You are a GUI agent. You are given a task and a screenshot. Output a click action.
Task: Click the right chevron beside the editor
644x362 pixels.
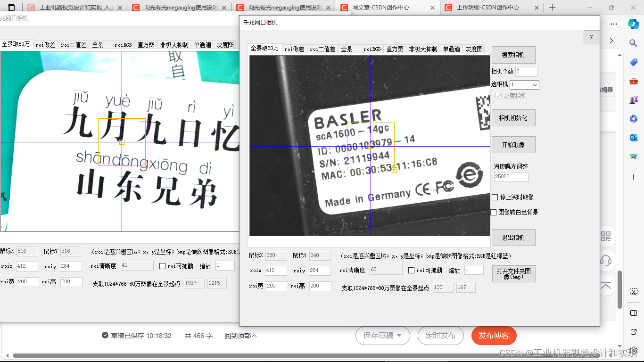tap(611, 41)
